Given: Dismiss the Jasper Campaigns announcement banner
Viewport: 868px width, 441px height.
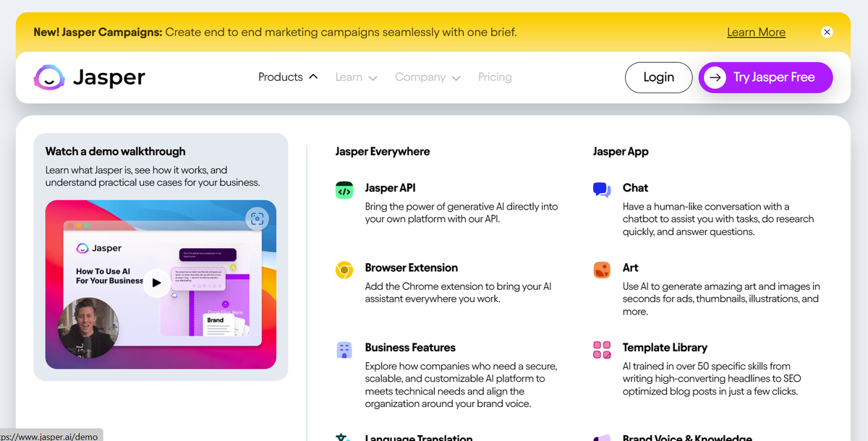Looking at the screenshot, I should click(827, 32).
